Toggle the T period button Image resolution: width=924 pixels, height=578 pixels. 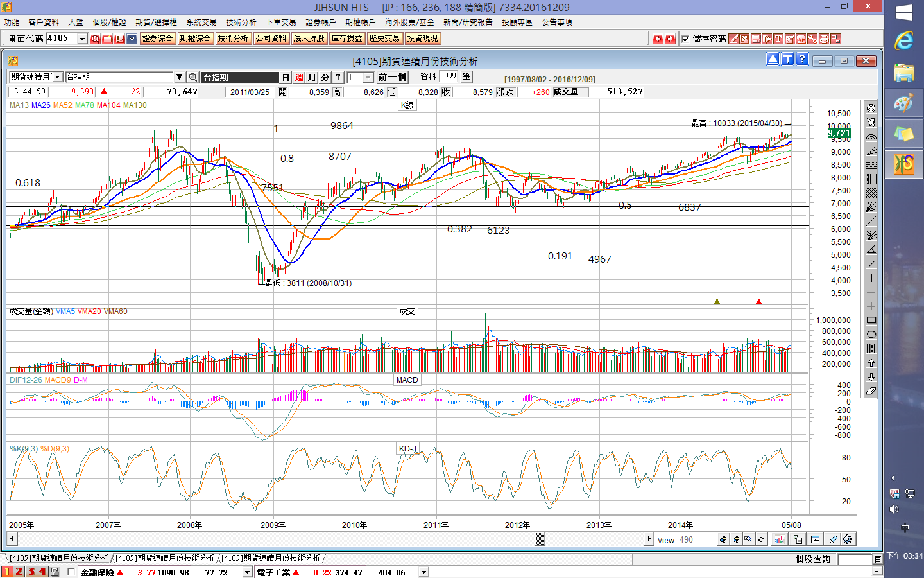tap(338, 77)
